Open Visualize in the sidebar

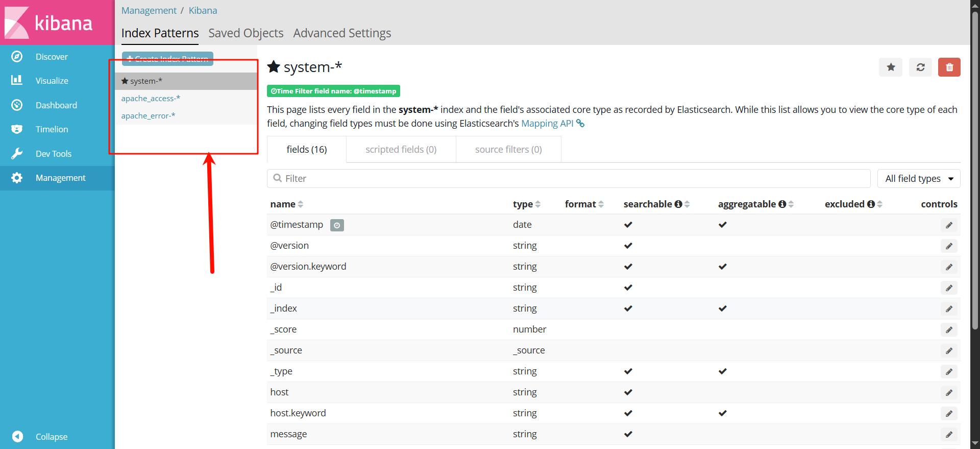[x=52, y=81]
